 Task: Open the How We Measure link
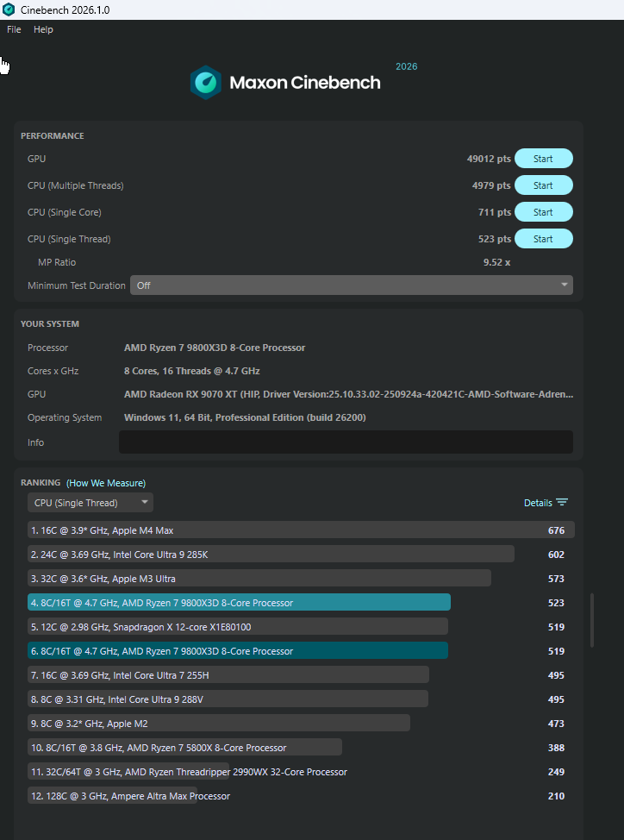[106, 483]
